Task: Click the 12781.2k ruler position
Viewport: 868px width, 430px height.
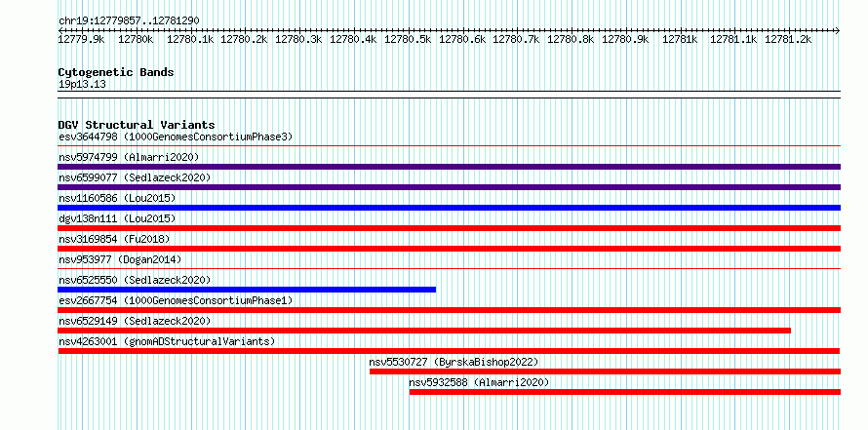Action: (788, 39)
